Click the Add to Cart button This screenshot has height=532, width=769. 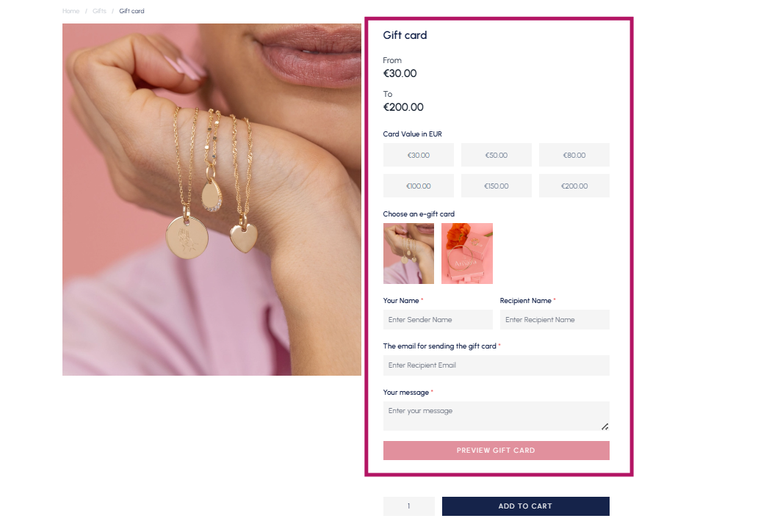click(x=526, y=506)
